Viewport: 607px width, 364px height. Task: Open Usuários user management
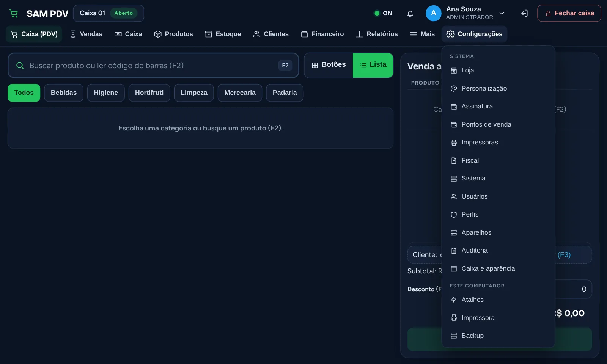tap(498, 196)
